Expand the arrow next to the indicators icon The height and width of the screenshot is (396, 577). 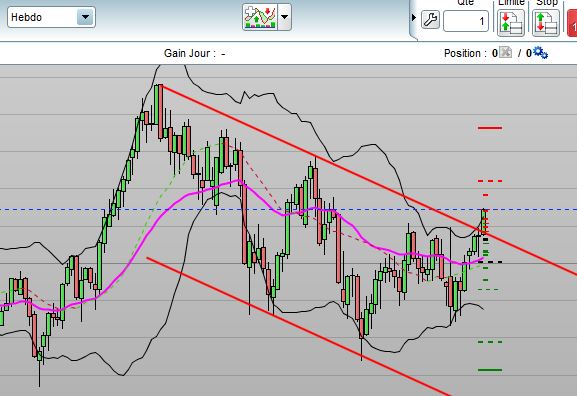point(284,17)
